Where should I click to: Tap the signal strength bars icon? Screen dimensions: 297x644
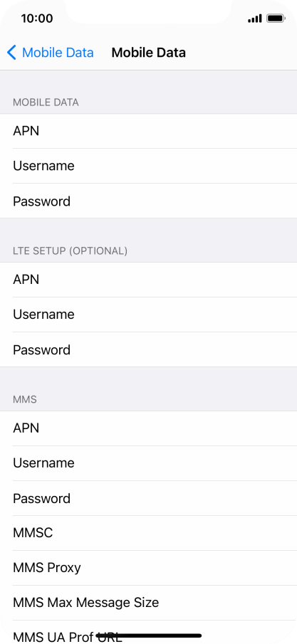pos(255,19)
